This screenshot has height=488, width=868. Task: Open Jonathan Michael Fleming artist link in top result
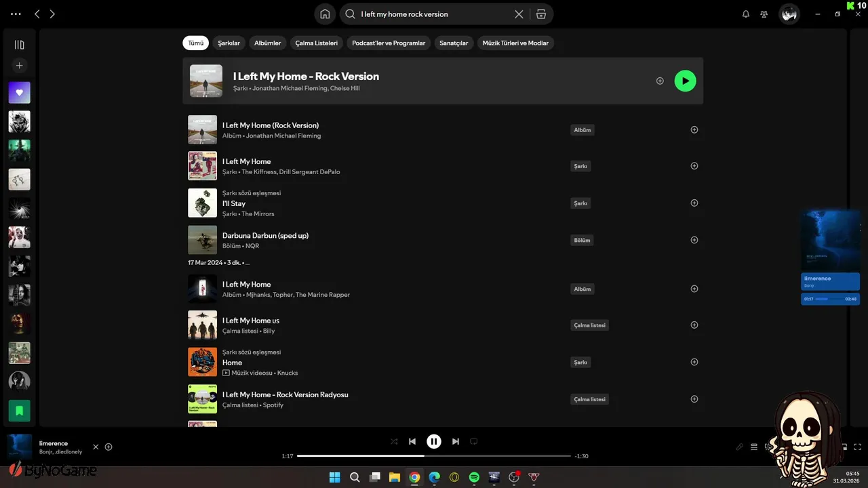(290, 88)
